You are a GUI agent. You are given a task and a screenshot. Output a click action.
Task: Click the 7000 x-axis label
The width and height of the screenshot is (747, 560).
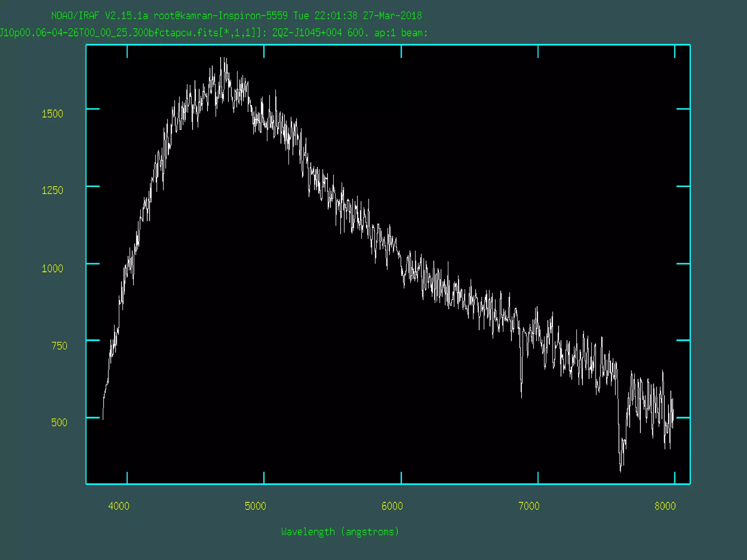pos(529,506)
